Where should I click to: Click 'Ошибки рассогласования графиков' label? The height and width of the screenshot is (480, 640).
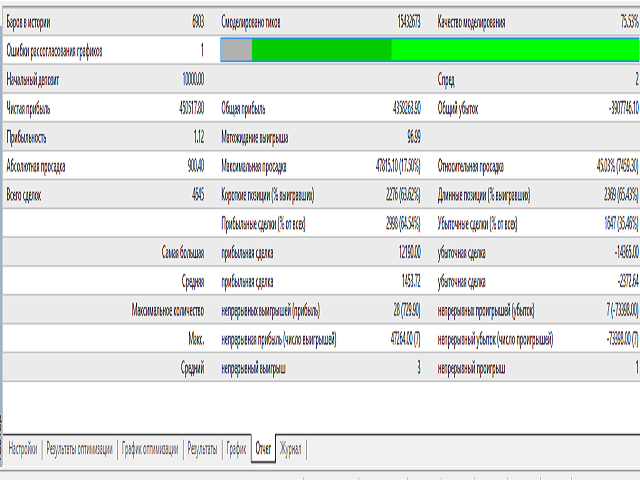pos(54,51)
